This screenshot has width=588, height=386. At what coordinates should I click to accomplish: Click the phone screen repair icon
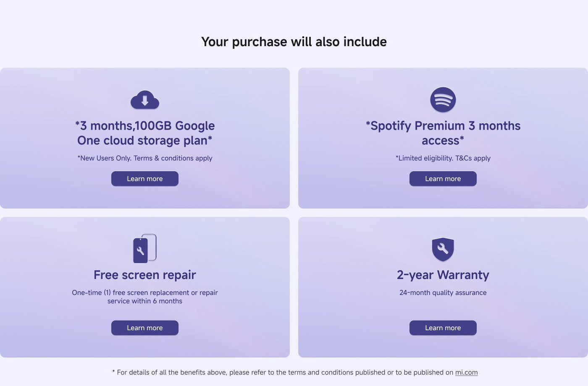[x=145, y=248]
